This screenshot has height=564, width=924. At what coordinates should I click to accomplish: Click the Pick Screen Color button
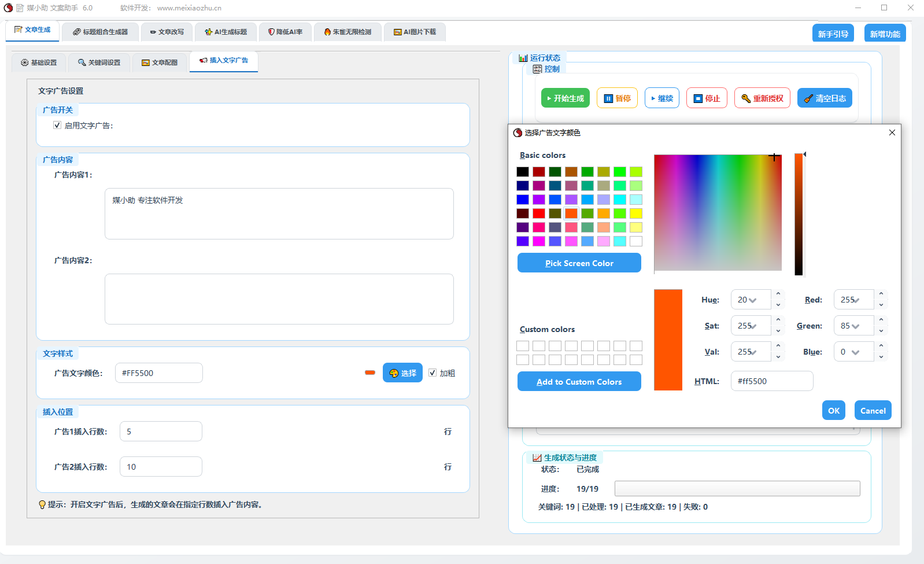[x=579, y=263]
